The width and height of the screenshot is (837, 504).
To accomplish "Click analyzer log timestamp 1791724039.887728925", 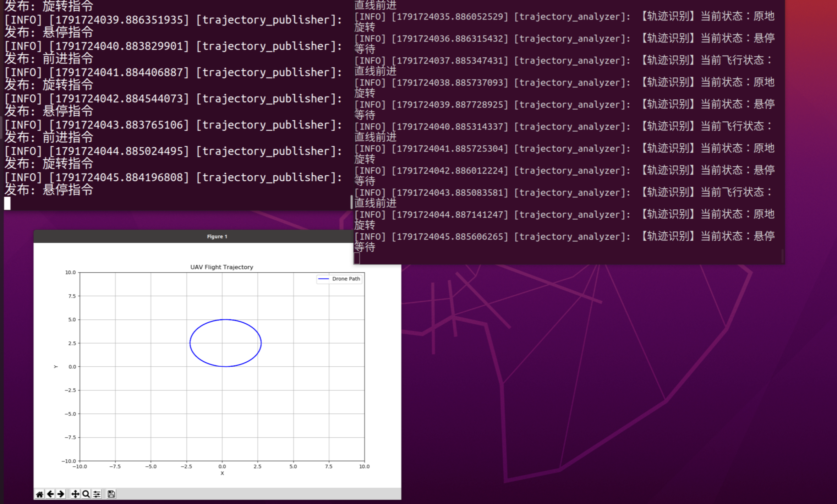I will click(450, 105).
